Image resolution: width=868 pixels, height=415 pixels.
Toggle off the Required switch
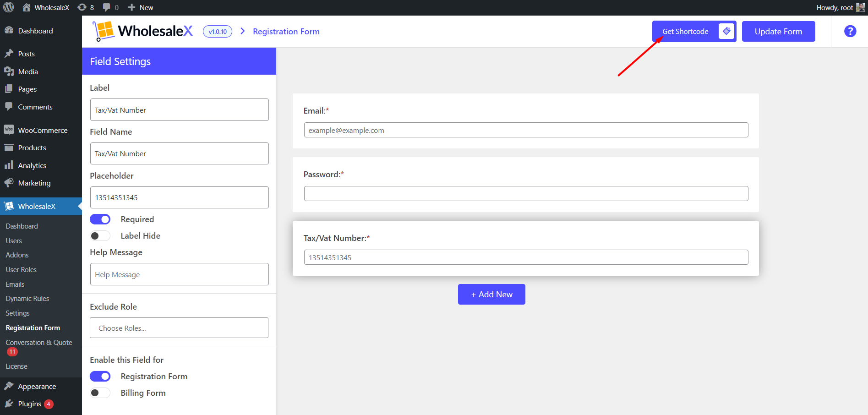point(100,219)
